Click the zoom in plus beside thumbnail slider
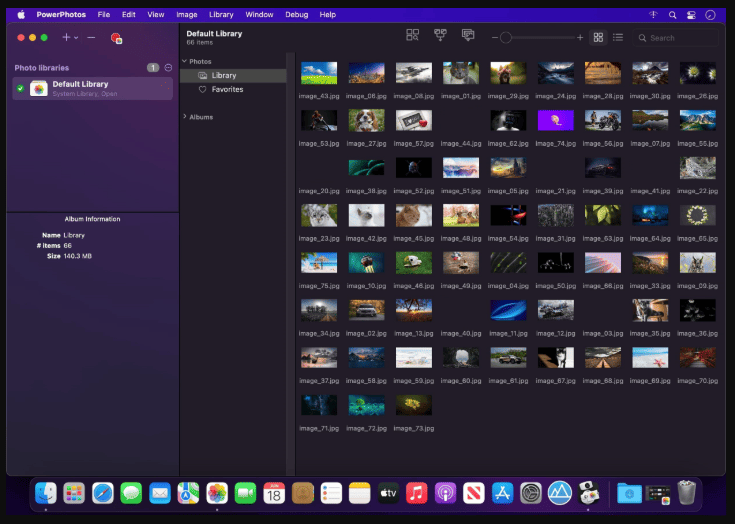Screen dimensions: 735x524 tap(580, 37)
